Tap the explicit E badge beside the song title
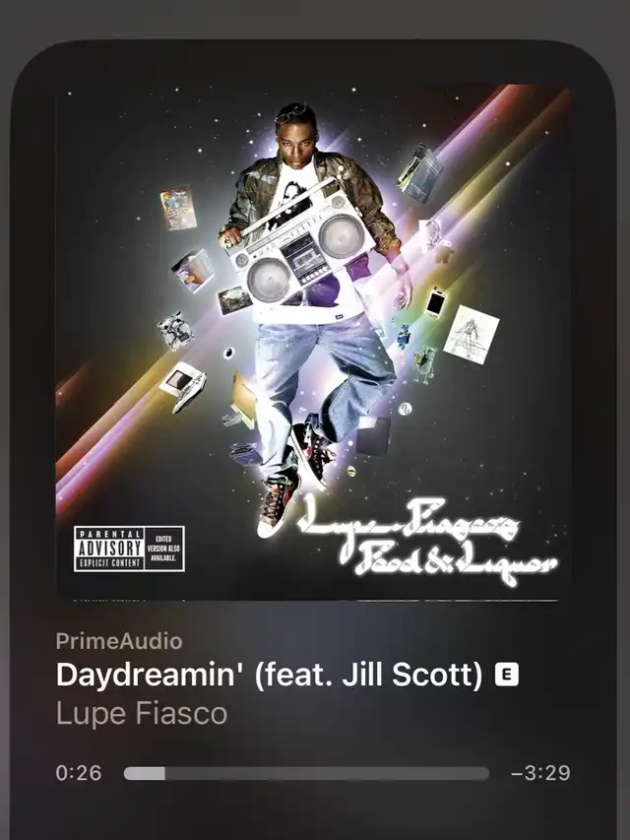Screen dimensions: 630x840 [506, 675]
